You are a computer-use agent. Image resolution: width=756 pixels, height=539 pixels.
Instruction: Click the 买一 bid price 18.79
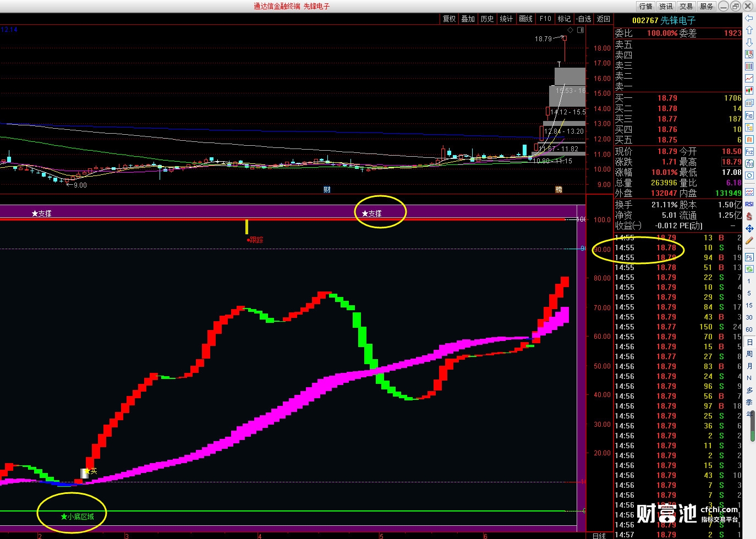(667, 98)
